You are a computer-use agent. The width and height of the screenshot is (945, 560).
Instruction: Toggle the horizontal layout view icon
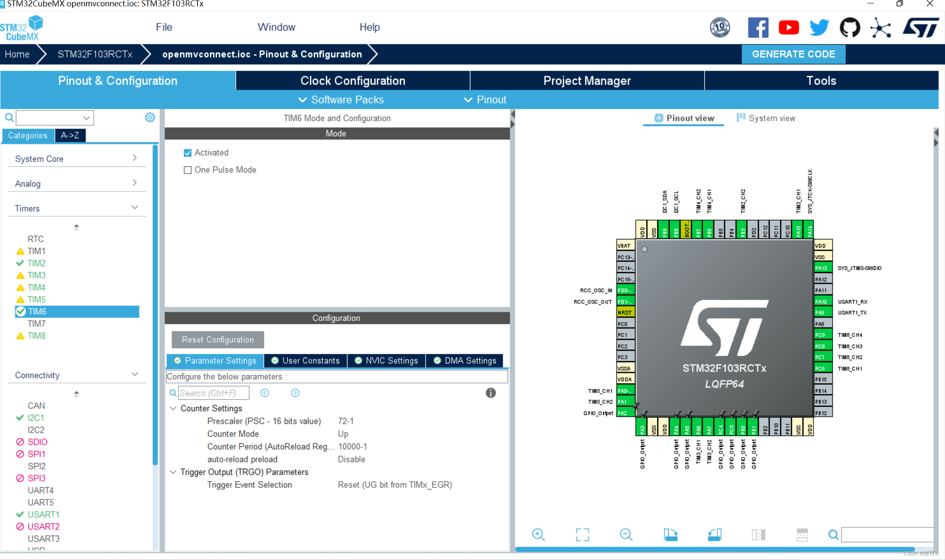click(x=802, y=535)
